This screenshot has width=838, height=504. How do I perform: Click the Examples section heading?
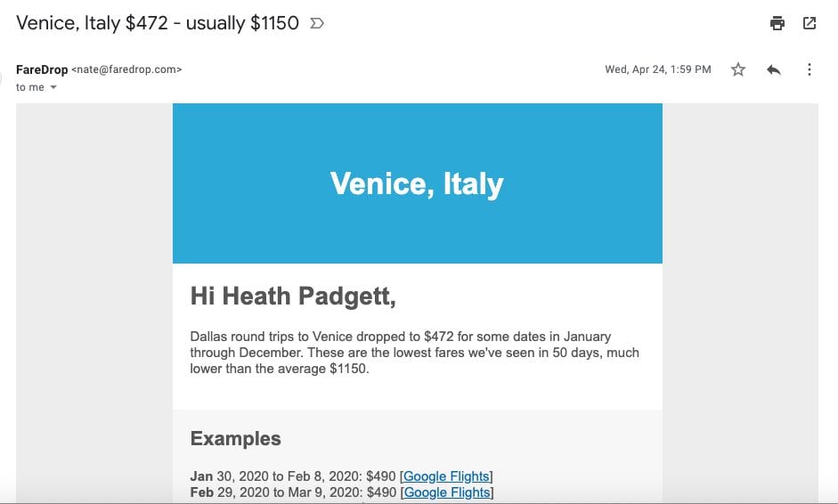click(236, 438)
